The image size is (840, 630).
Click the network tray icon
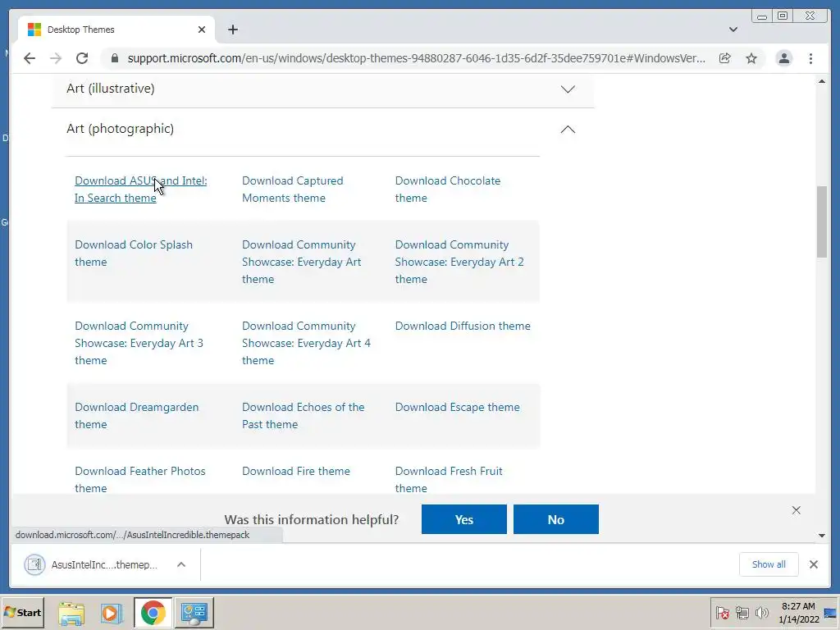tap(742, 612)
